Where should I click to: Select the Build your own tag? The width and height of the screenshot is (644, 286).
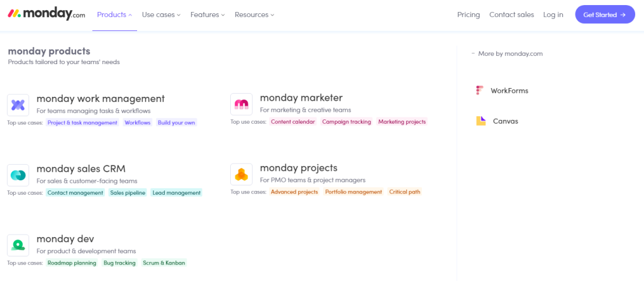177,123
